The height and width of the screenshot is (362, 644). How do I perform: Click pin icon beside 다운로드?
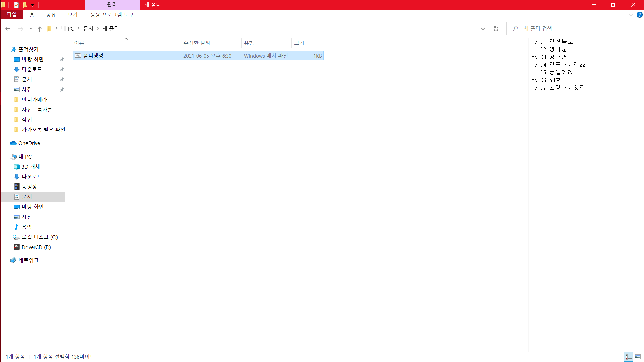(62, 69)
